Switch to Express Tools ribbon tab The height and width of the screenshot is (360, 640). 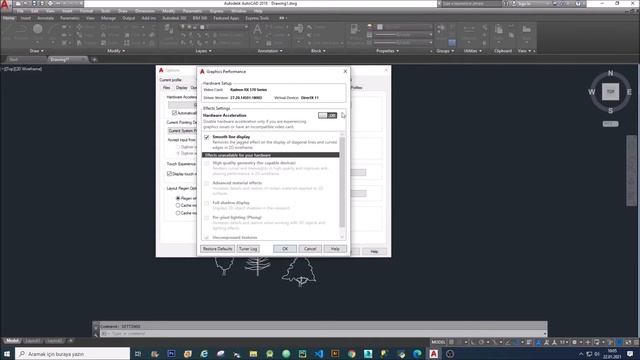(x=257, y=18)
